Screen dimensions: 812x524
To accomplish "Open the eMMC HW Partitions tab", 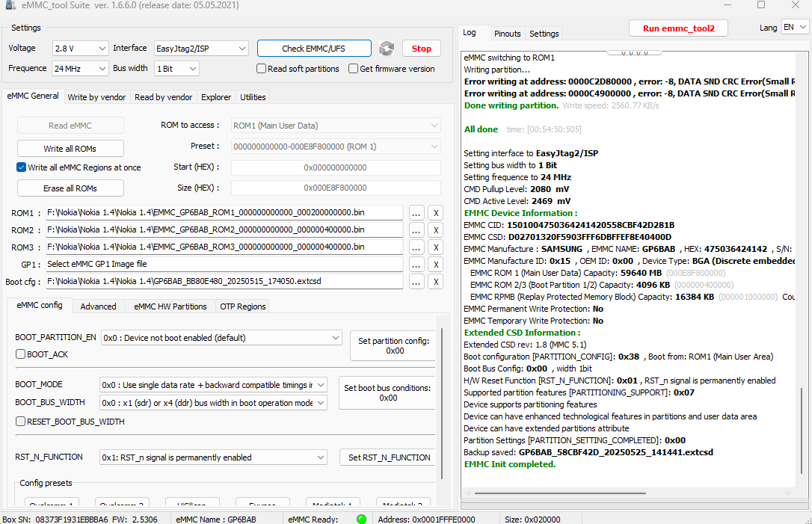I will coord(170,306).
